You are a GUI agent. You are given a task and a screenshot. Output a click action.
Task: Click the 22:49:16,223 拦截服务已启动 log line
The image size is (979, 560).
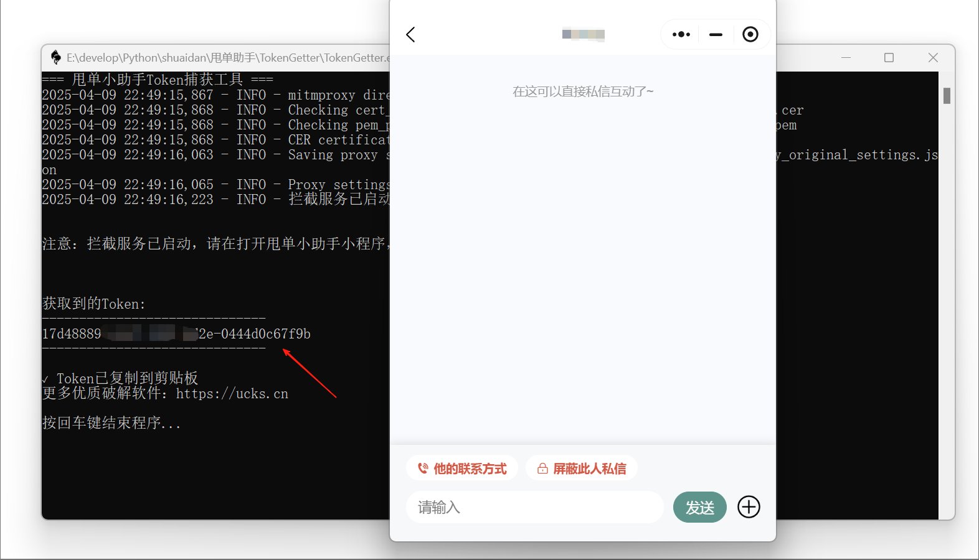coord(216,199)
